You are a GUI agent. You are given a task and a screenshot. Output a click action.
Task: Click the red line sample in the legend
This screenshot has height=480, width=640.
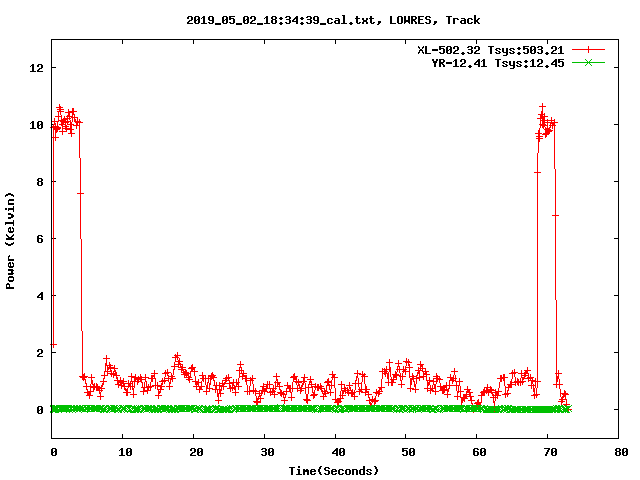(x=588, y=50)
